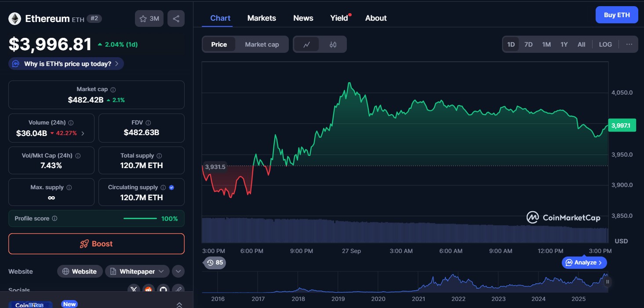Switch to line chart view
644x308 pixels.
[307, 44]
